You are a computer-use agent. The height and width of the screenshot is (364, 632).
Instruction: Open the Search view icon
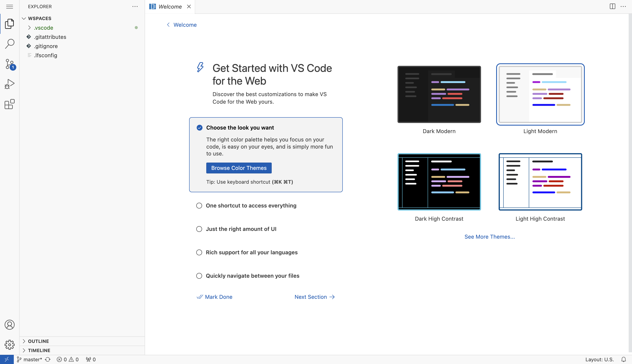coord(9,44)
